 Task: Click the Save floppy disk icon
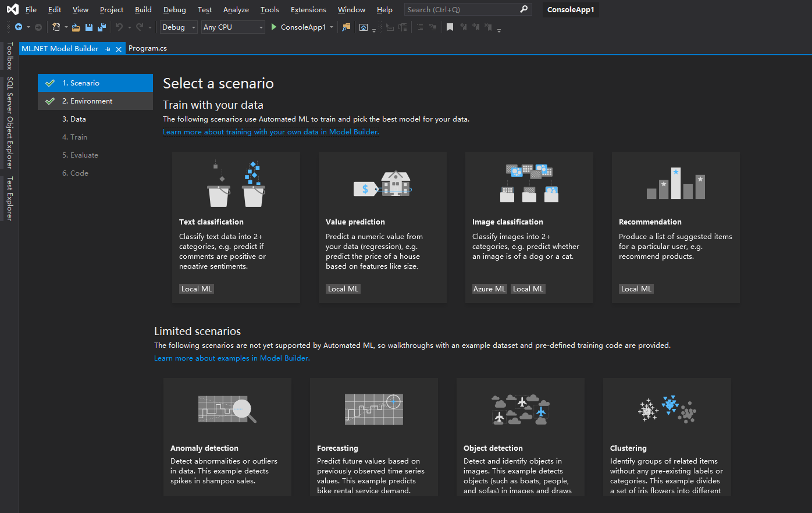[89, 27]
